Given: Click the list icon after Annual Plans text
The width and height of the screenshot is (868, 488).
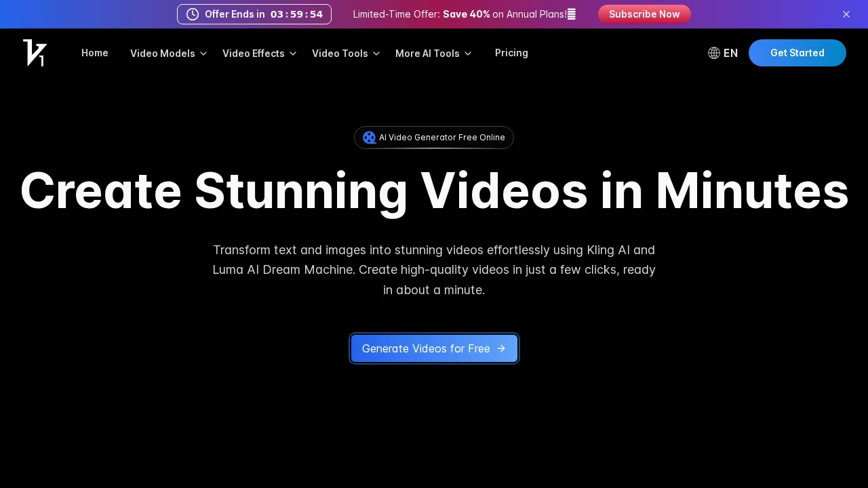Looking at the screenshot, I should (570, 14).
